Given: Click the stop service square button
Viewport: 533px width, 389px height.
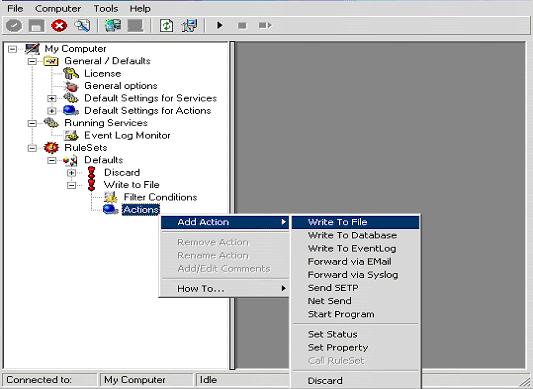Looking at the screenshot, I should click(x=242, y=26).
